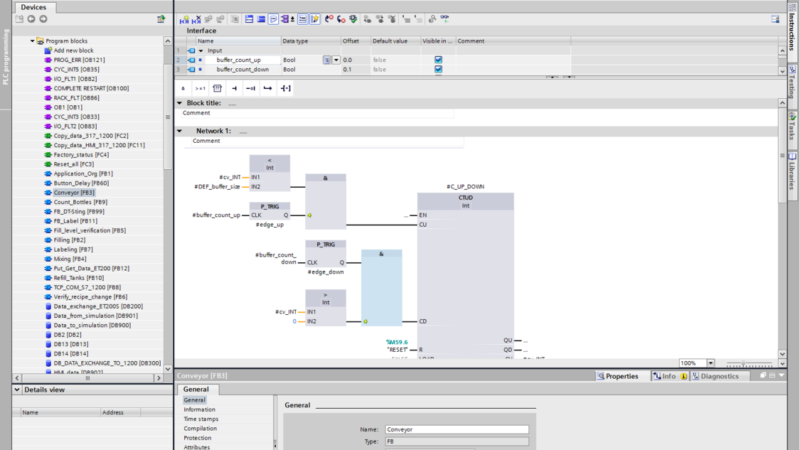Open the Protection properties section
Image resolution: width=800 pixels, height=450 pixels.
[x=197, y=438]
